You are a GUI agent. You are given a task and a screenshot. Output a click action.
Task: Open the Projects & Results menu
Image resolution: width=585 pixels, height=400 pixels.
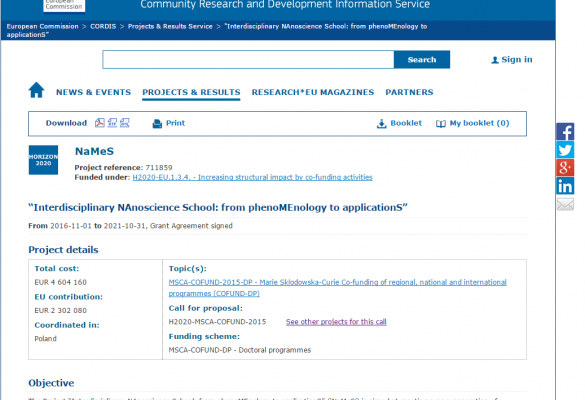(191, 92)
